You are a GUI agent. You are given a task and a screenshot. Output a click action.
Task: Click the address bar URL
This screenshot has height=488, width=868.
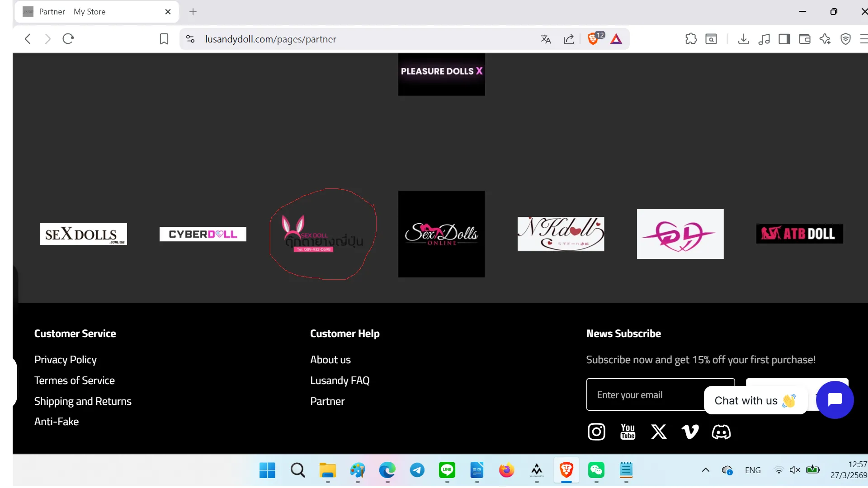pos(270,39)
